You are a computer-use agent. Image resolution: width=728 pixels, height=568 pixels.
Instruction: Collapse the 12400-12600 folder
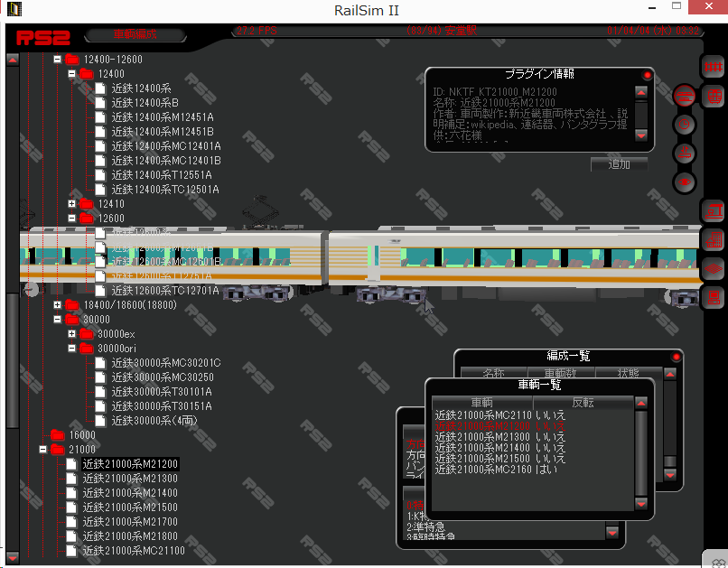click(x=57, y=59)
